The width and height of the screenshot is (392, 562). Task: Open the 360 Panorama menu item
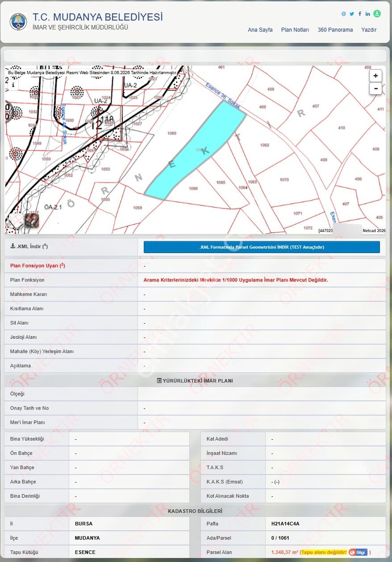[x=335, y=30]
